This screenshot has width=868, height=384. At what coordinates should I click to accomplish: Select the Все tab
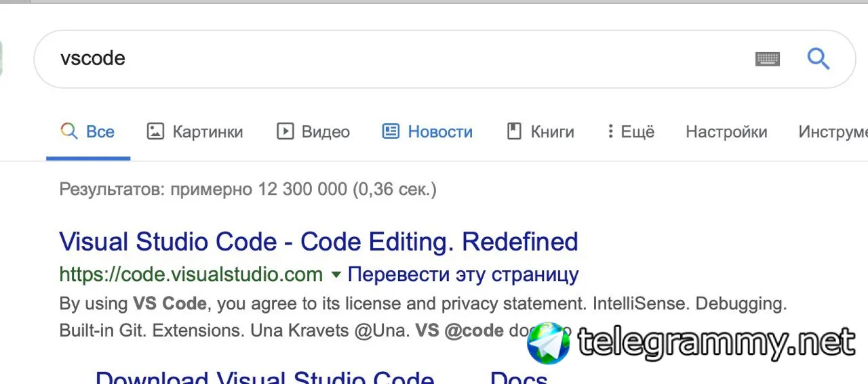tap(87, 131)
